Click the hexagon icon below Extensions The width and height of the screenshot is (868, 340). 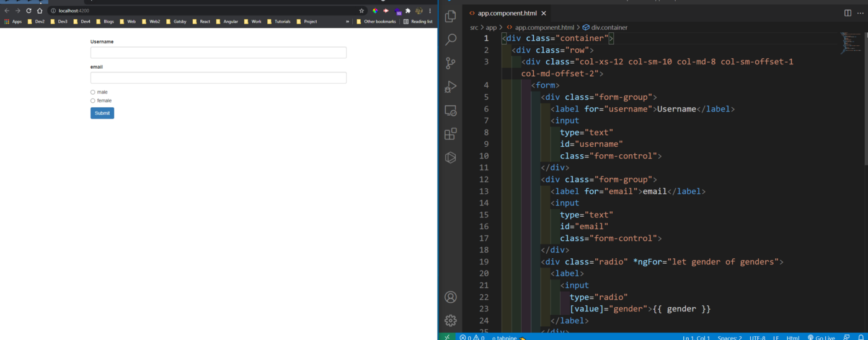(451, 157)
